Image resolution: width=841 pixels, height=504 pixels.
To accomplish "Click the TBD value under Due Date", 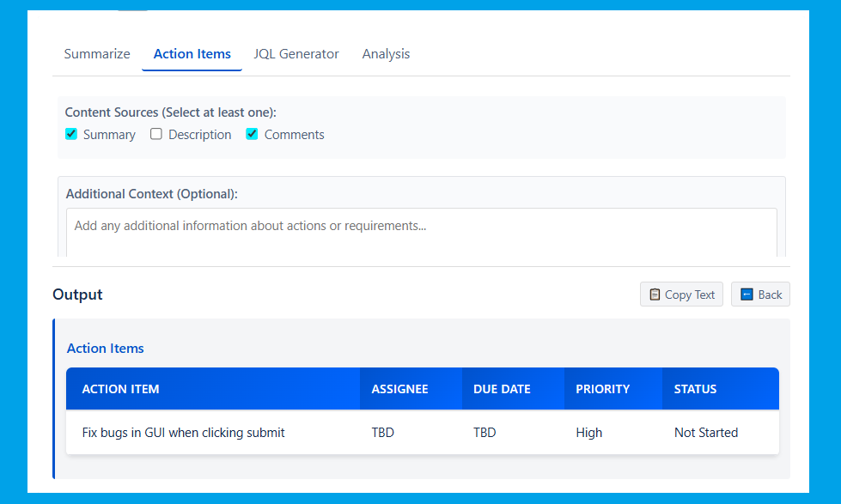I will tap(484, 433).
